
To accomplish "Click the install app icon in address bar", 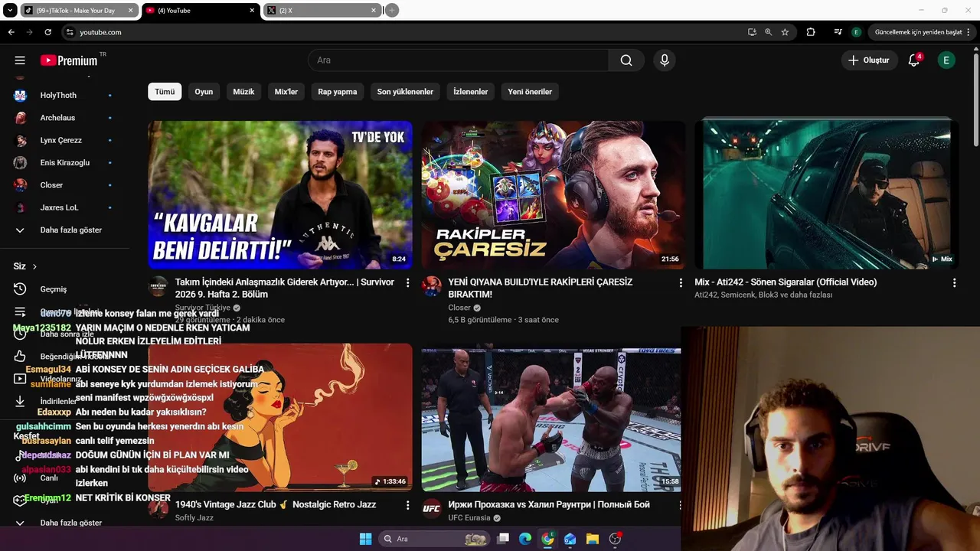I will pos(752,32).
